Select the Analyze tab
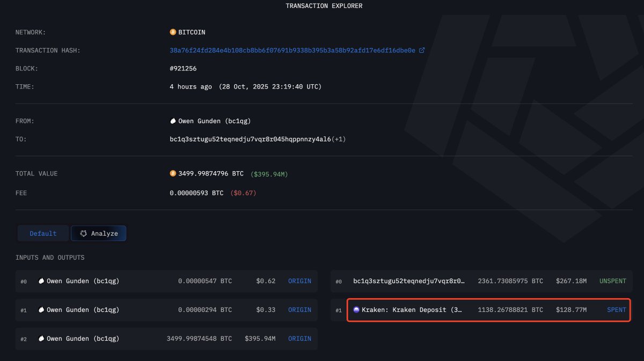This screenshot has width=644, height=361. coord(99,234)
